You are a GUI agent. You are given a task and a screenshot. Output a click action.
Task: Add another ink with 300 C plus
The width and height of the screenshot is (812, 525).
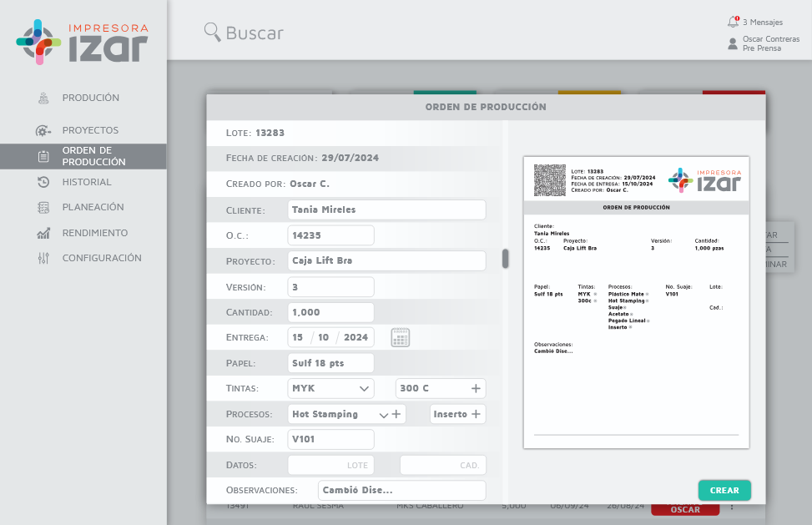[x=476, y=388]
